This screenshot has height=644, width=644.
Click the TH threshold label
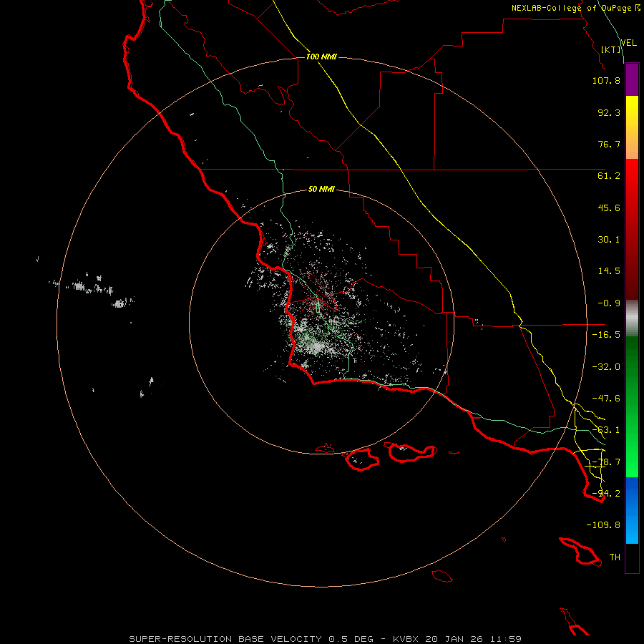(615, 557)
